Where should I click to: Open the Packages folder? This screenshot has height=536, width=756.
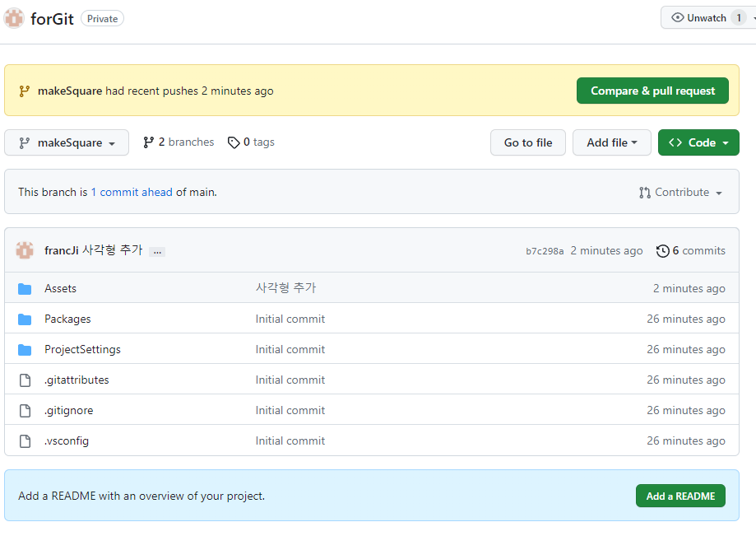(67, 319)
